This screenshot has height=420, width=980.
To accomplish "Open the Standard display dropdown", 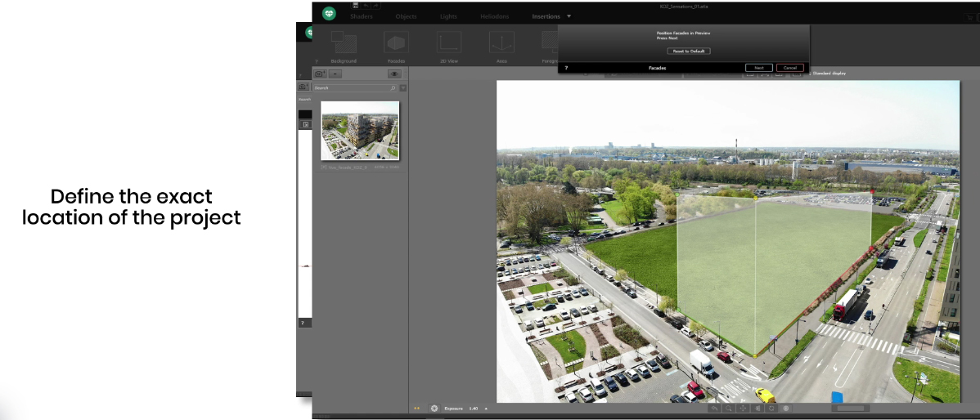I will point(826,74).
